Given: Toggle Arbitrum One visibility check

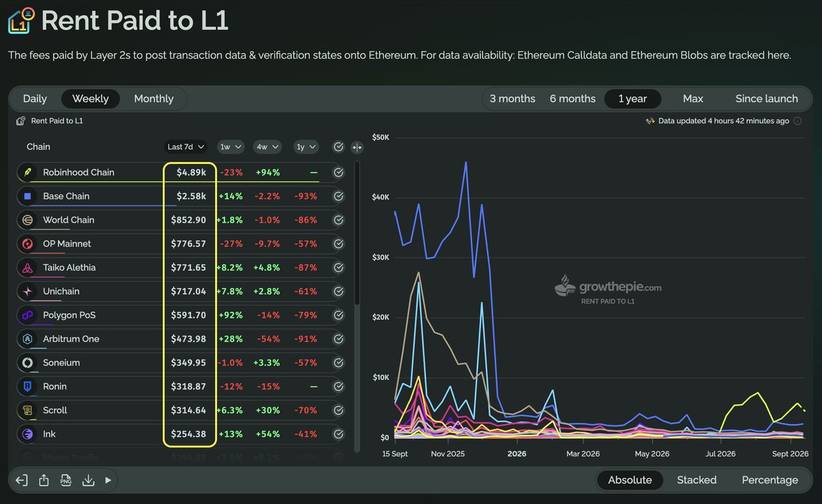Looking at the screenshot, I should pos(338,339).
